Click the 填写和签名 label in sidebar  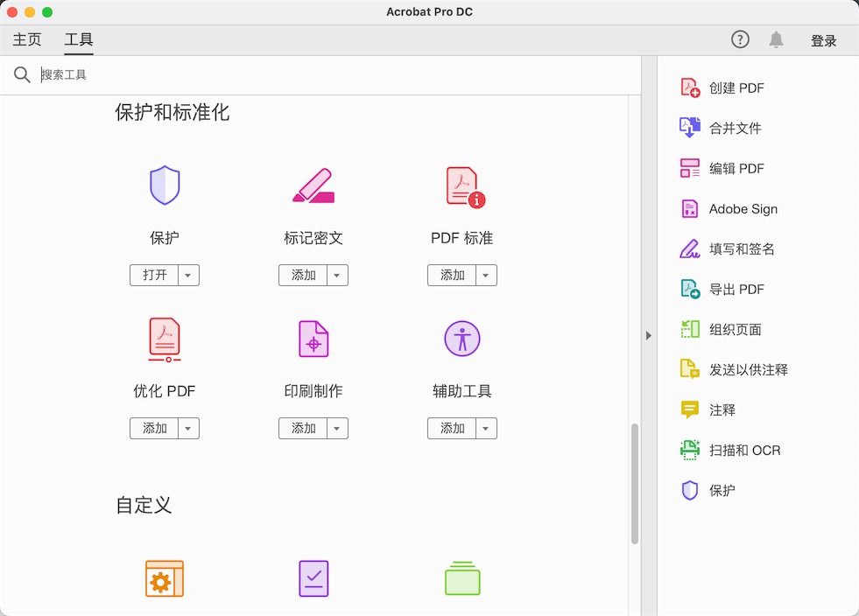[742, 249]
